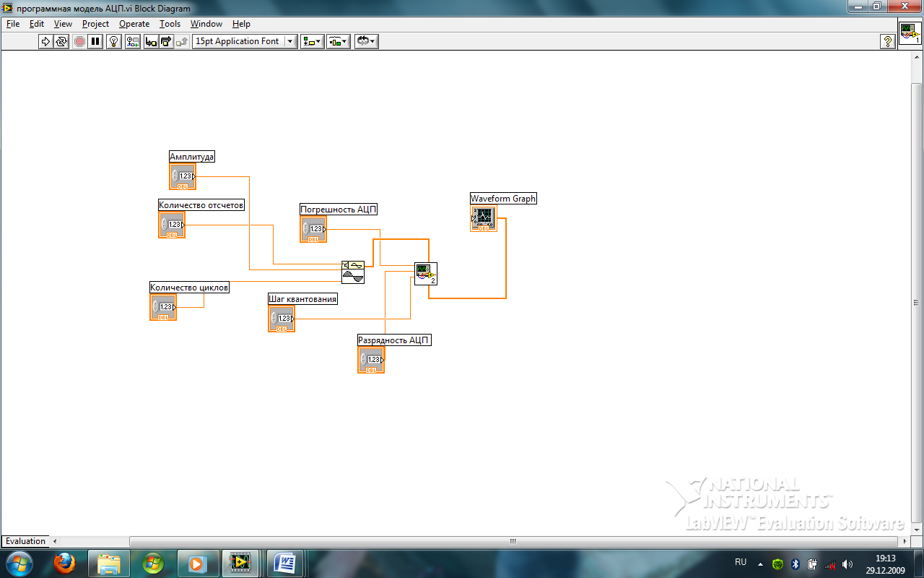Screen dimensions: 924x578
Task: Toggle Highlight Execution light bulb
Action: (114, 41)
